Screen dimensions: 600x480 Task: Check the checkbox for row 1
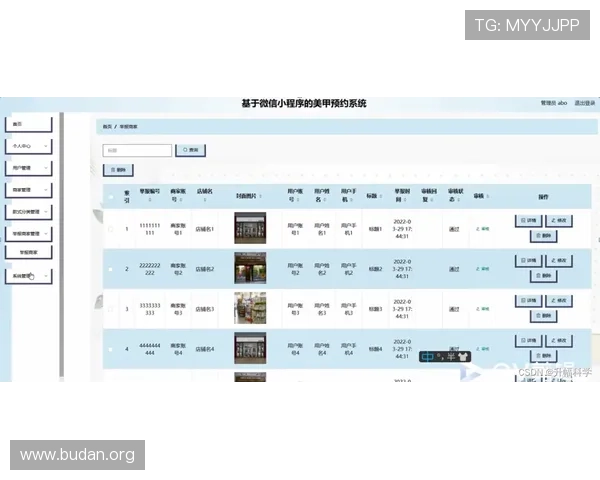click(111, 229)
